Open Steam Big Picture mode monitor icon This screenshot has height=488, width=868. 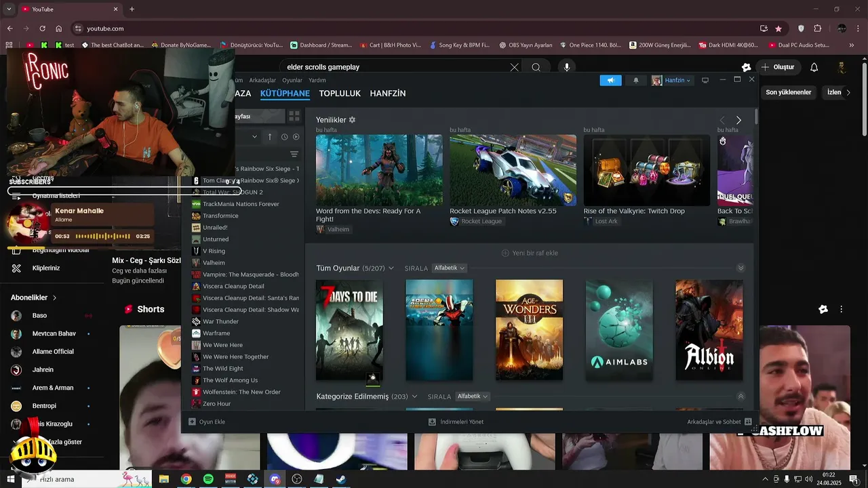pyautogui.click(x=705, y=80)
